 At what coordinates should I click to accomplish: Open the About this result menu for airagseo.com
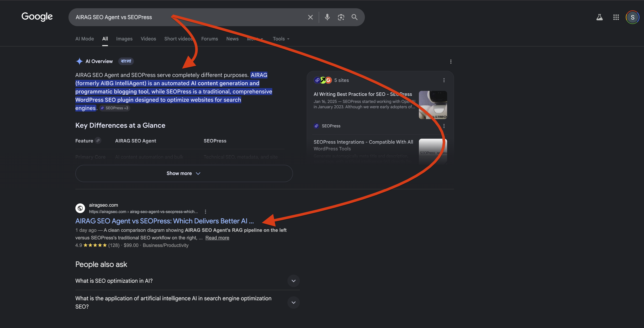205,212
